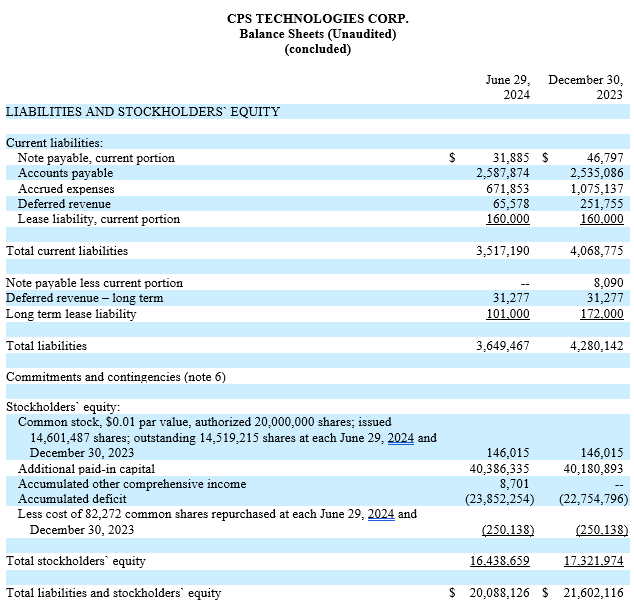Click total stockholders equity value 17,321,974
634x607 pixels.
coord(594,561)
